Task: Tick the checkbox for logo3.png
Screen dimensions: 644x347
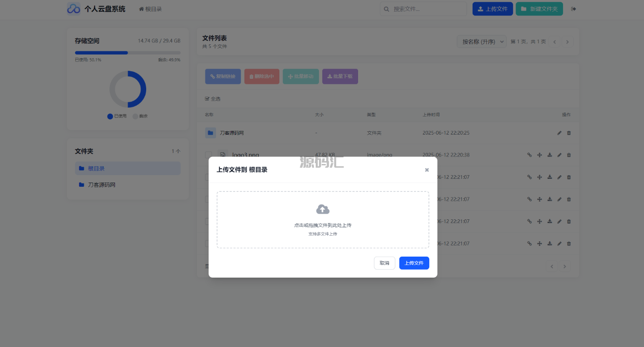Action: click(208, 155)
